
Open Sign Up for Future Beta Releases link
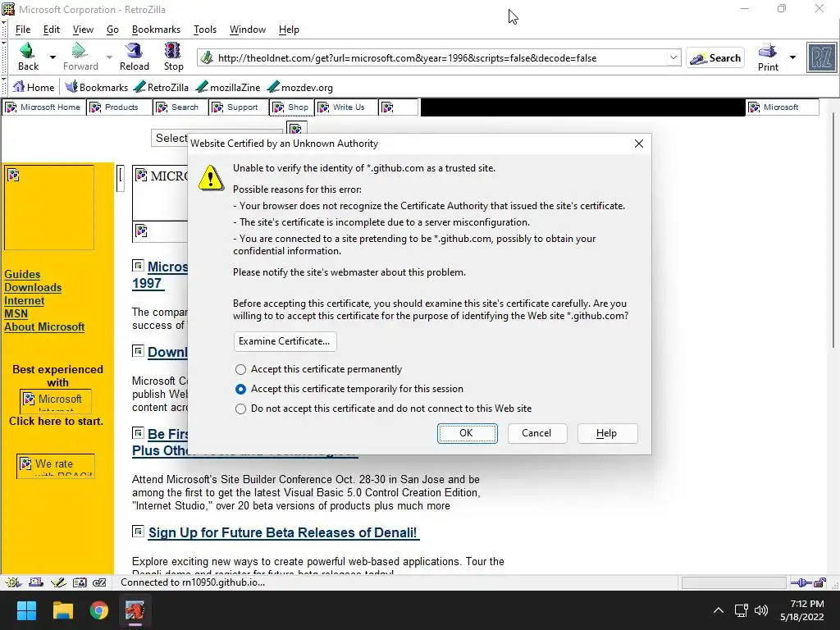click(x=282, y=532)
